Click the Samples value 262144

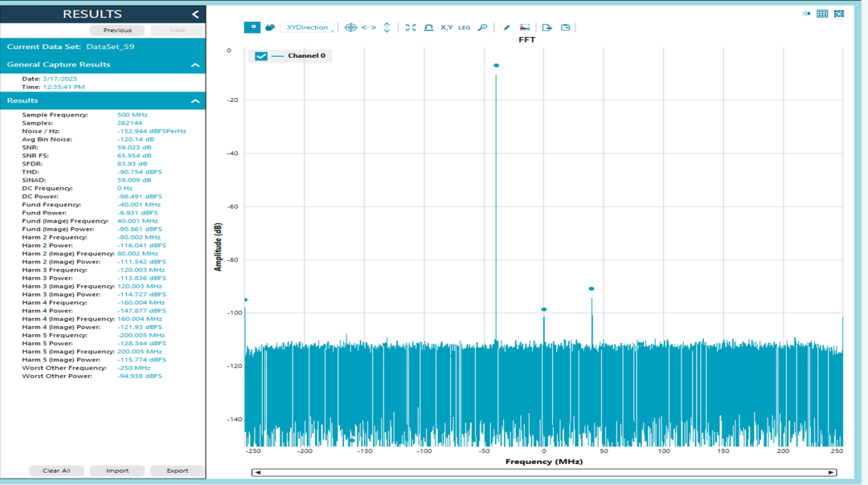129,123
